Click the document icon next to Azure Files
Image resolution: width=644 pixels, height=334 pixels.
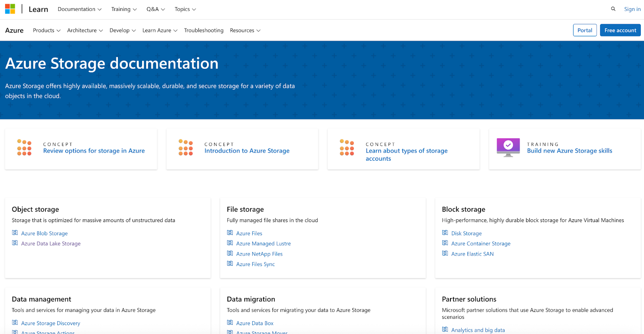[230, 233]
